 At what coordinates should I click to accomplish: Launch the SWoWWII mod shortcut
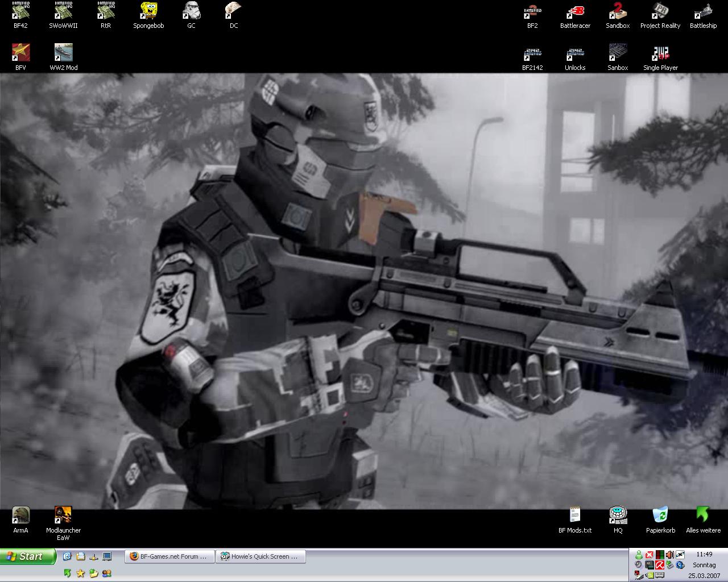click(x=63, y=15)
